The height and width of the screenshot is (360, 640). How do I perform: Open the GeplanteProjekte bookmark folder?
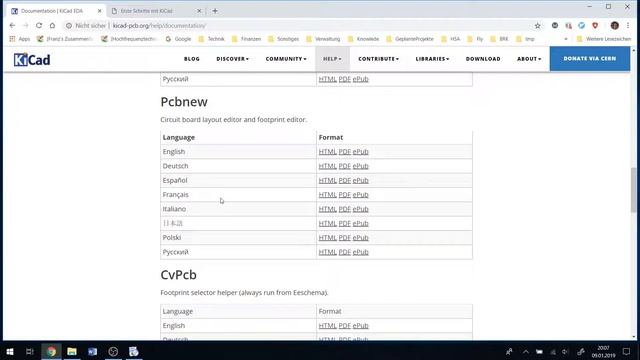pos(410,39)
